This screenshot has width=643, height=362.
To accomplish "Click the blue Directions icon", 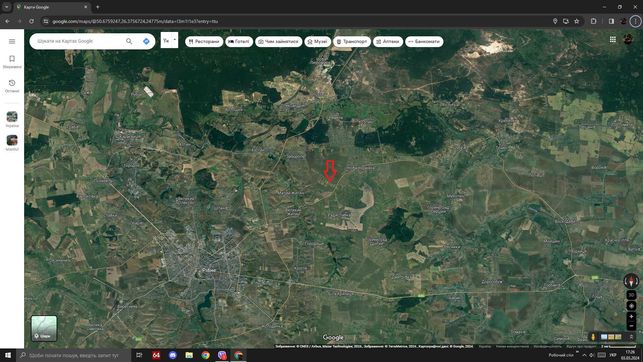I will [146, 41].
